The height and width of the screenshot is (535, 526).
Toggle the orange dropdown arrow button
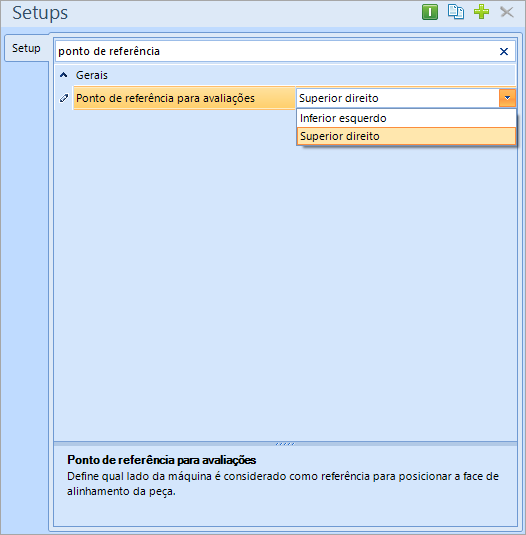(x=507, y=98)
